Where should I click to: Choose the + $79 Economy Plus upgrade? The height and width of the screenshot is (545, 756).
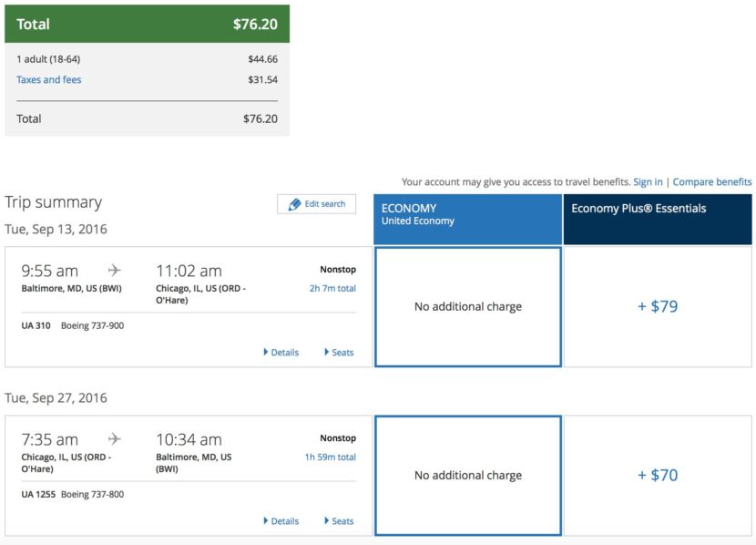tap(658, 307)
